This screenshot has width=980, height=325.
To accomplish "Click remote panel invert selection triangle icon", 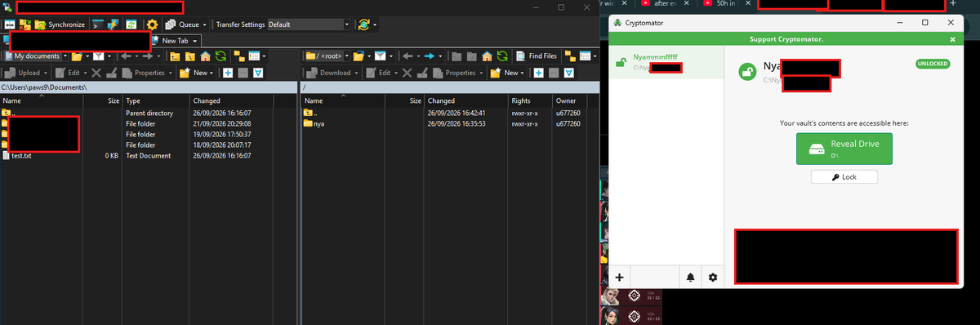I will tap(569, 73).
